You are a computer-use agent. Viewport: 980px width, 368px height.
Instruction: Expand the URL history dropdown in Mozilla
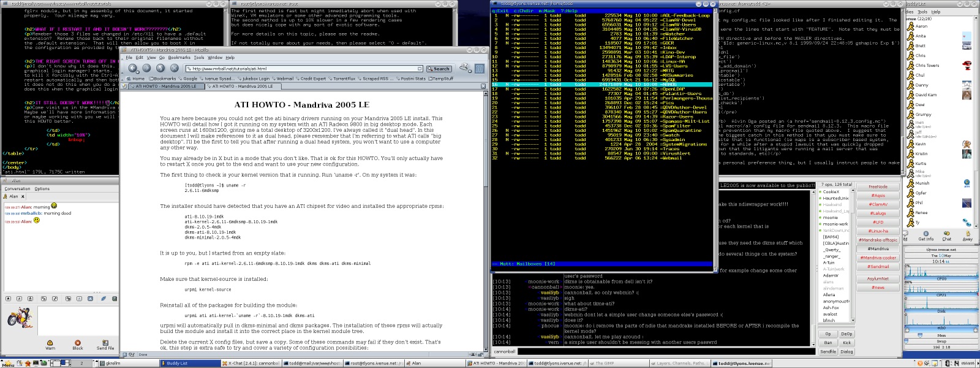pos(420,69)
